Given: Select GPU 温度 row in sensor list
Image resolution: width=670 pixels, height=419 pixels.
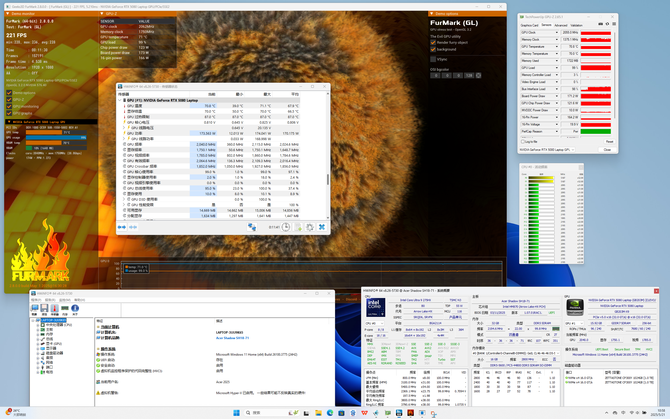Looking at the screenshot, I should 209,106.
